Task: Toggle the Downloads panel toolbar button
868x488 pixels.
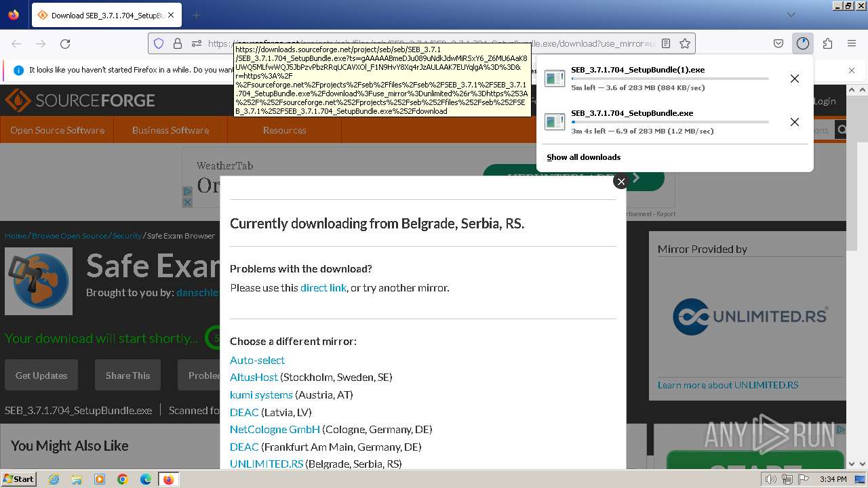Action: [x=803, y=43]
